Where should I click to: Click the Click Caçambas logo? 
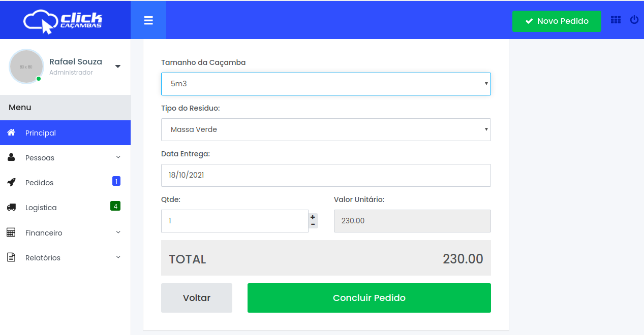[x=63, y=21]
